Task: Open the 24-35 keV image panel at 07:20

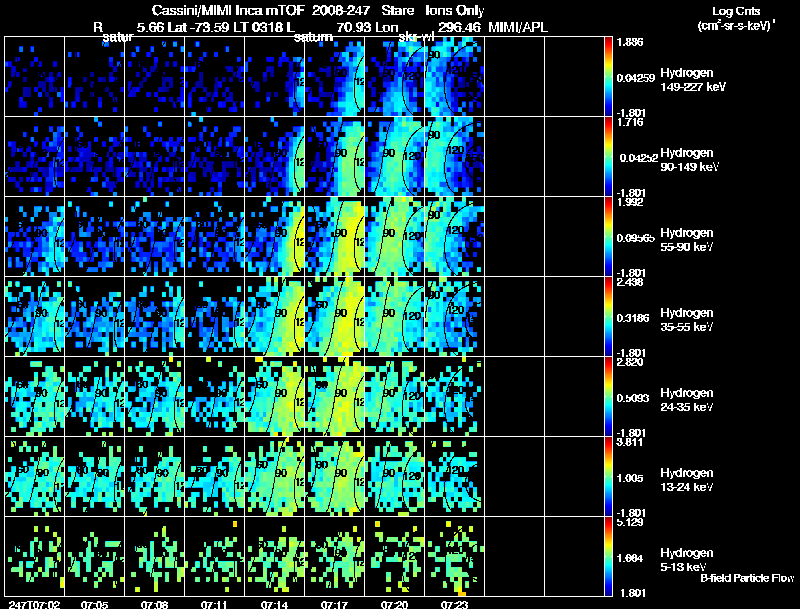Action: click(x=394, y=397)
